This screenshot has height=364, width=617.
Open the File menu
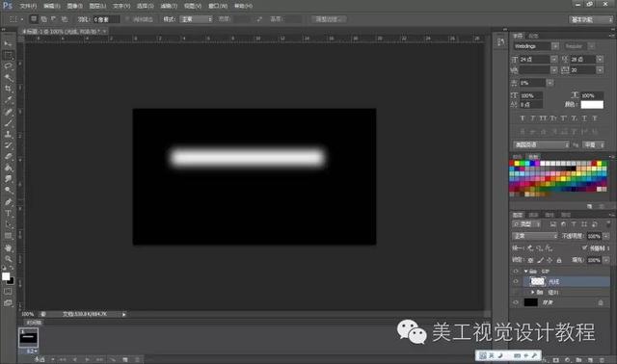(28, 6)
